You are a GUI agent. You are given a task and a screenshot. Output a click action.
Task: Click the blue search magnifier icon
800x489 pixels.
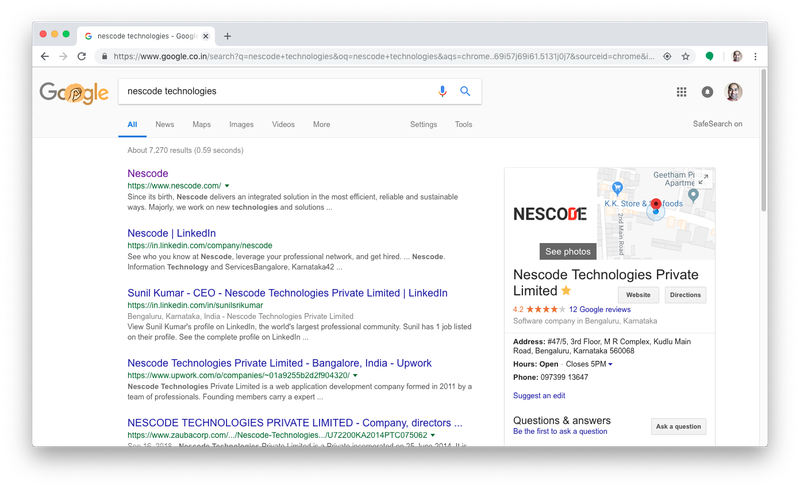click(x=465, y=91)
